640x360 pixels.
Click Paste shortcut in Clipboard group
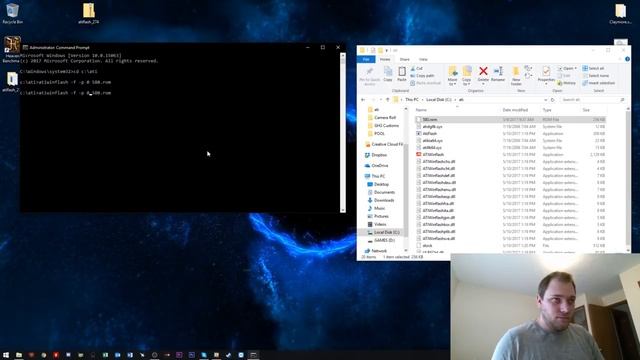425,83
